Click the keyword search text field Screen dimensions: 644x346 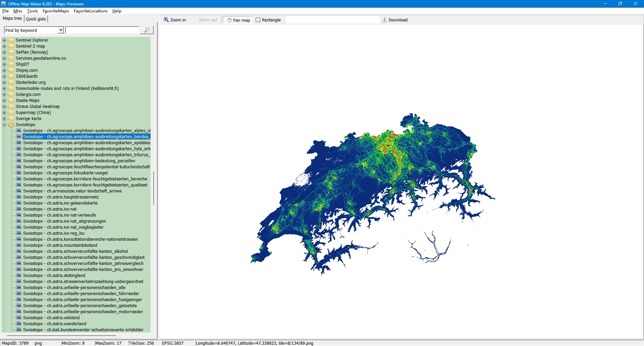[102, 31]
